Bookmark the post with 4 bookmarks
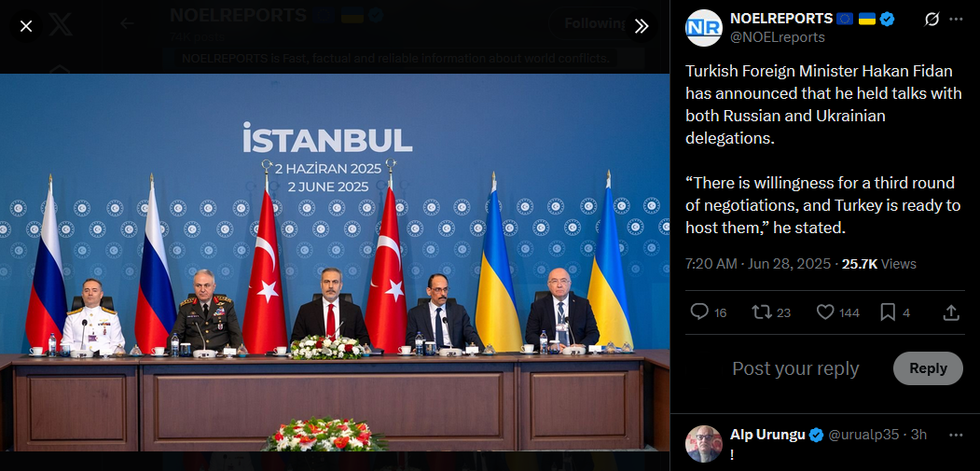Screen dimensions: 980x471 (x=895, y=312)
